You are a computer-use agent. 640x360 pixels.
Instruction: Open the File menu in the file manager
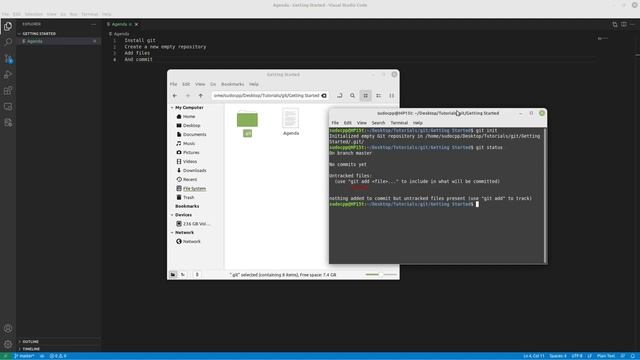173,84
